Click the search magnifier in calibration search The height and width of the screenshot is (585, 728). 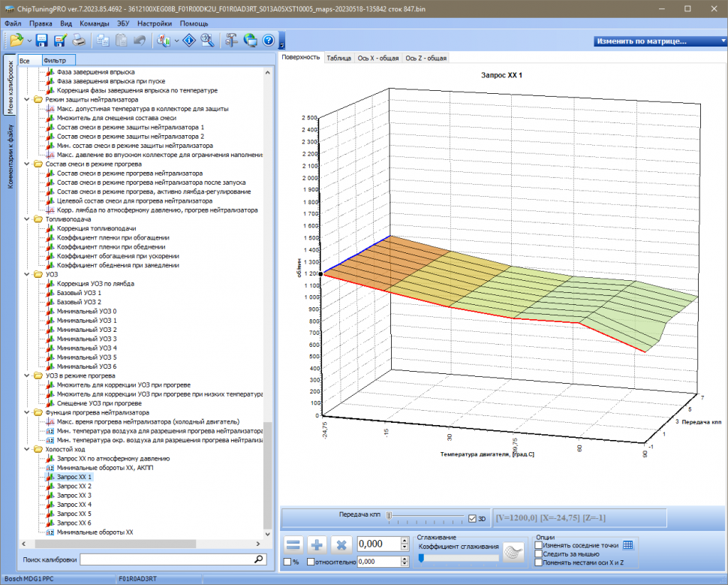259,559
